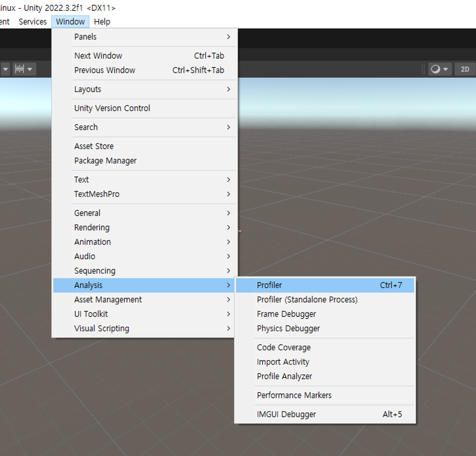Image resolution: width=476 pixels, height=456 pixels.
Task: Open Unity Version Control
Action: point(143,108)
